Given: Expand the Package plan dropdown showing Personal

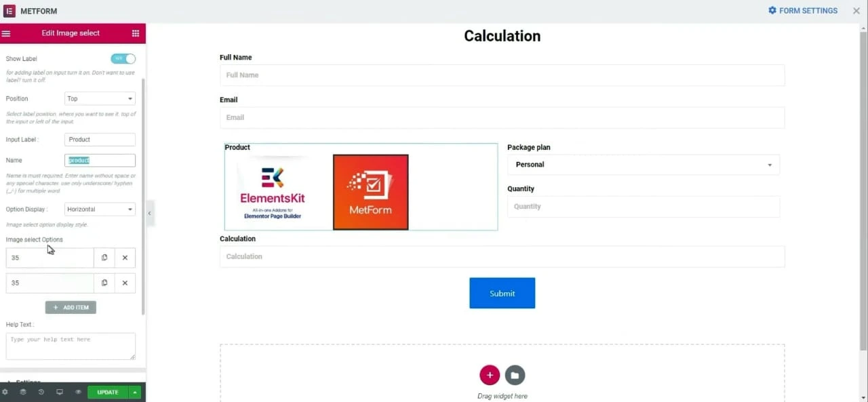Looking at the screenshot, I should [644, 165].
